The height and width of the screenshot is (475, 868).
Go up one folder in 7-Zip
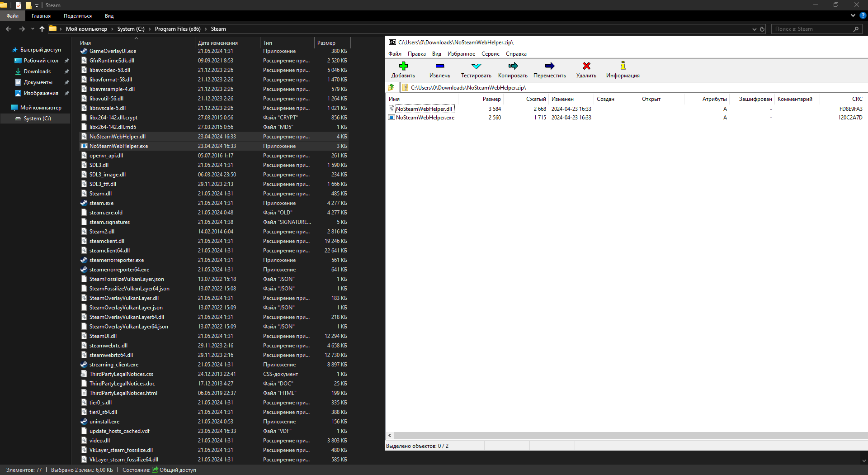(x=391, y=87)
